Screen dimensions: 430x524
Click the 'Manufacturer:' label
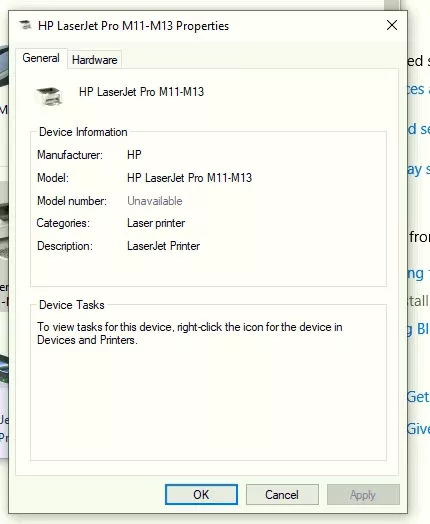pyautogui.click(x=70, y=155)
